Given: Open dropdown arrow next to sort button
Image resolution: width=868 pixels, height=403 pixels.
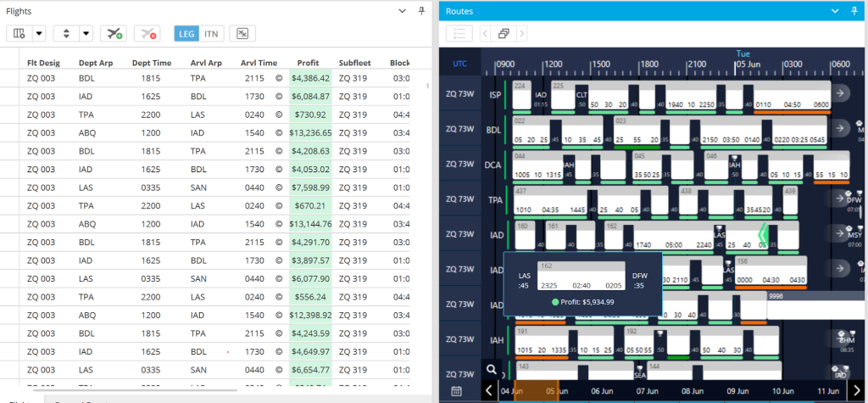Looking at the screenshot, I should [86, 34].
